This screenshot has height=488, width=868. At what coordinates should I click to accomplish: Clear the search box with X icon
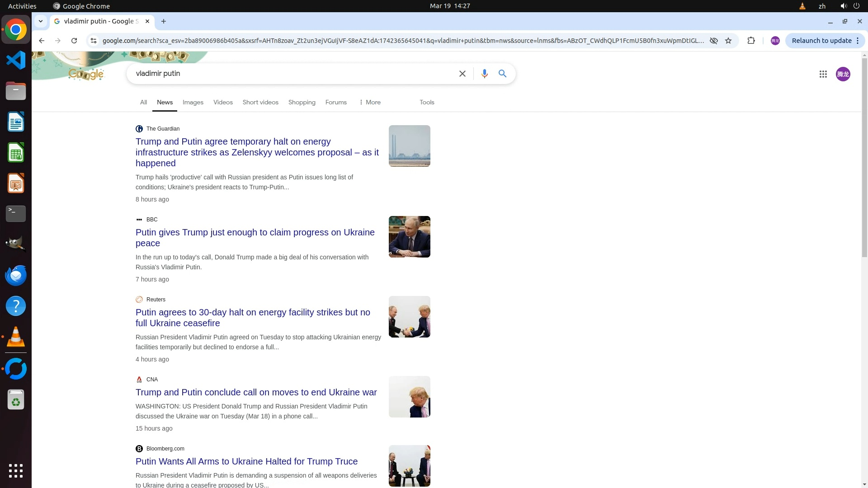click(x=462, y=74)
